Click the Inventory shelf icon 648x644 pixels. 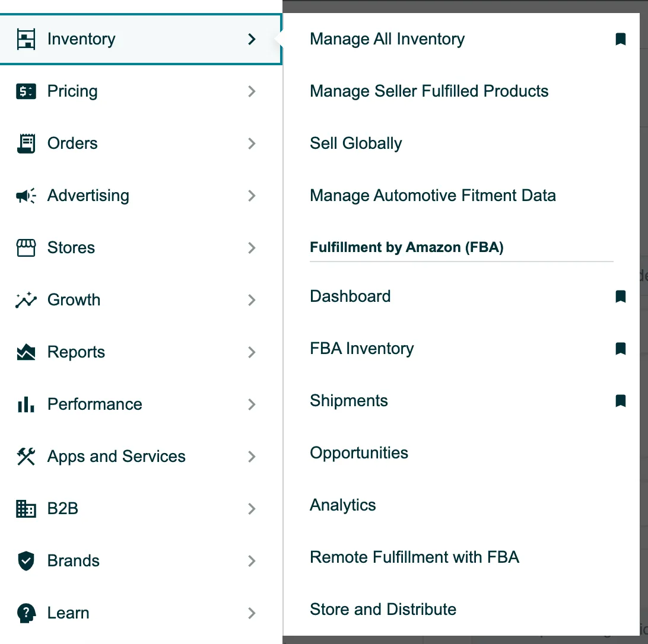[26, 39]
